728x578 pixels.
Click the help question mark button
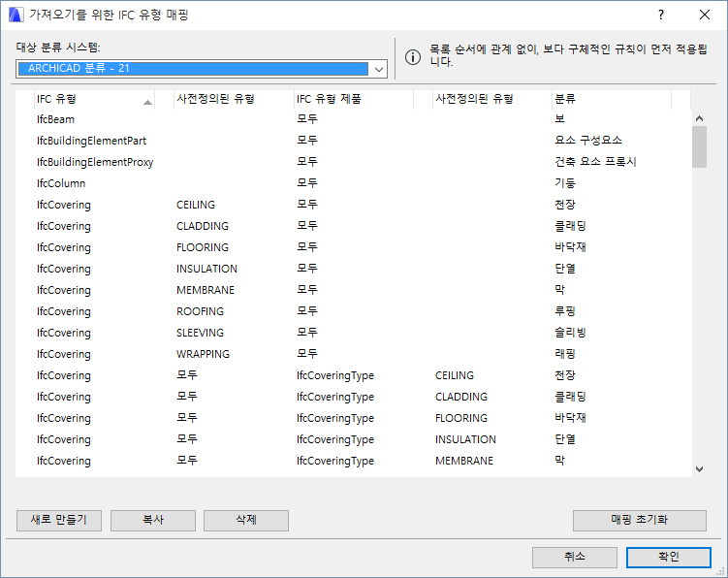[661, 15]
